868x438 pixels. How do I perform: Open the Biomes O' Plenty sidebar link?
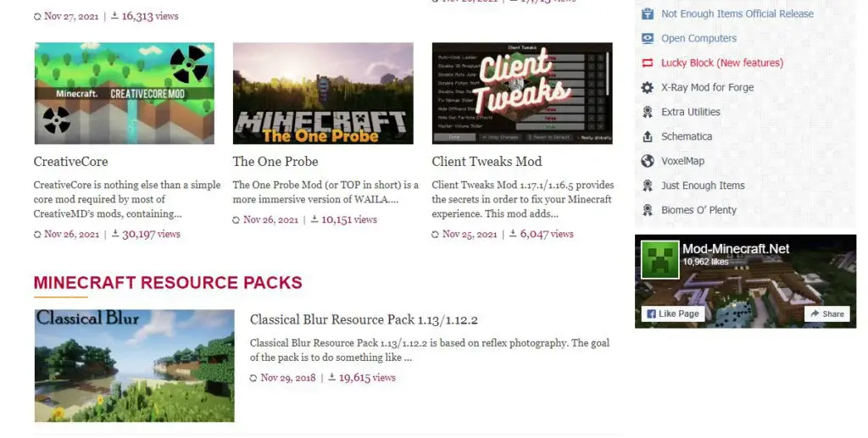tap(698, 210)
